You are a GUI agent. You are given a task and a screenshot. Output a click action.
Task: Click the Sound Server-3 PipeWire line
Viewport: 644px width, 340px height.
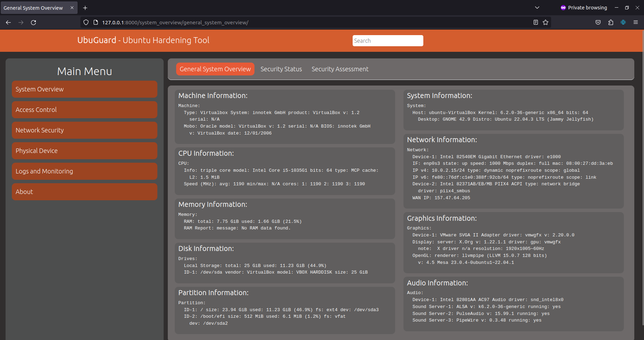click(477, 320)
